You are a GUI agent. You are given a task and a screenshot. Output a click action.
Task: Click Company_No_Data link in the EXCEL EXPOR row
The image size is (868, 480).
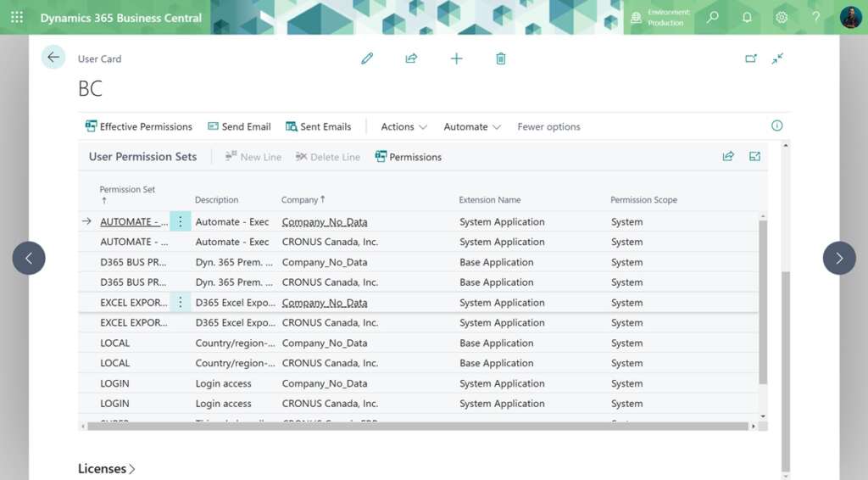click(325, 302)
